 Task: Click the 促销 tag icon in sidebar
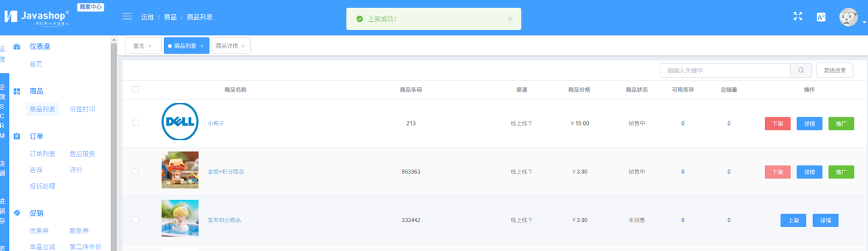tap(17, 213)
